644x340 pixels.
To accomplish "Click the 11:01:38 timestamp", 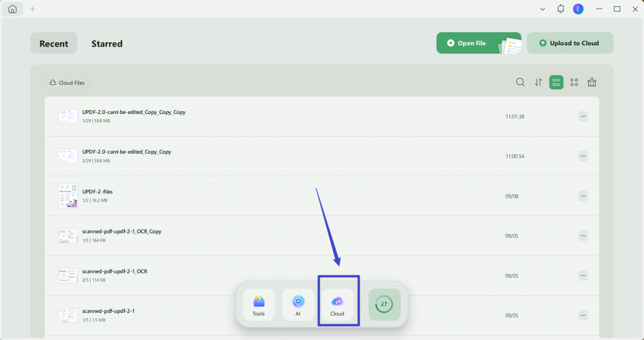I will (514, 116).
